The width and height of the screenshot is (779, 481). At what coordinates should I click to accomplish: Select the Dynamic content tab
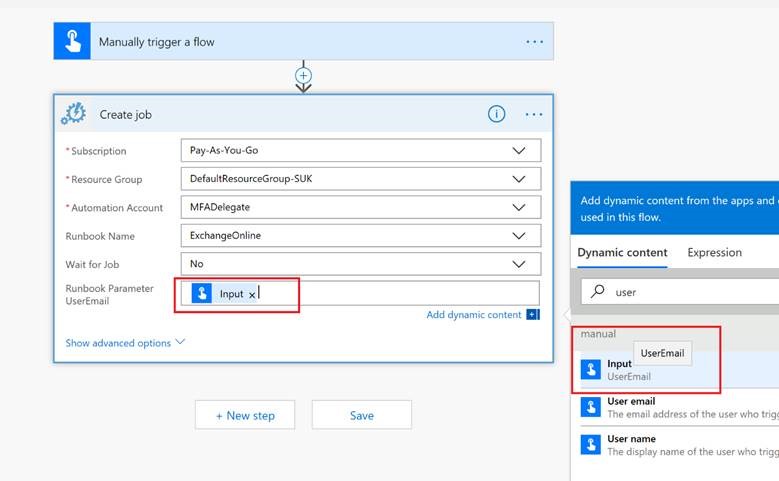tap(622, 253)
